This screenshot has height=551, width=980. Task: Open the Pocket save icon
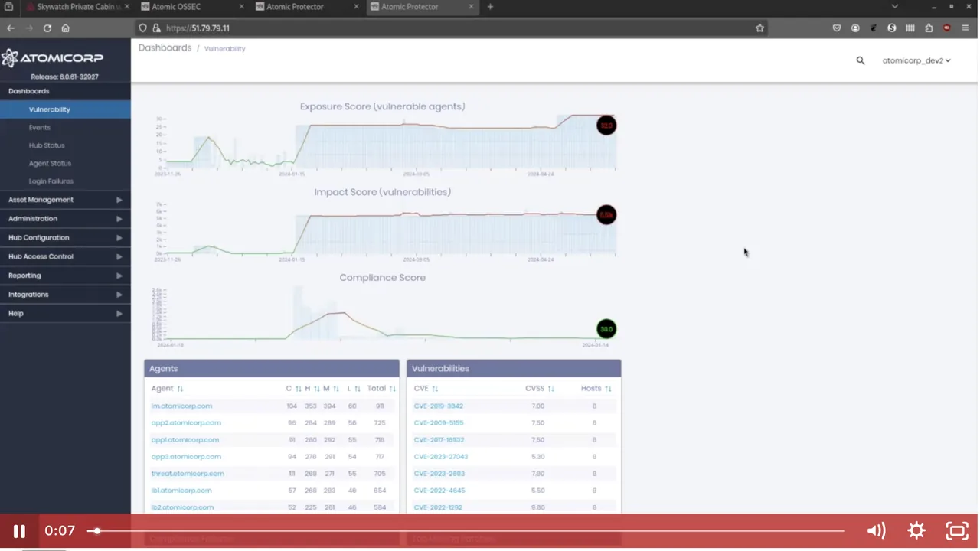click(837, 28)
